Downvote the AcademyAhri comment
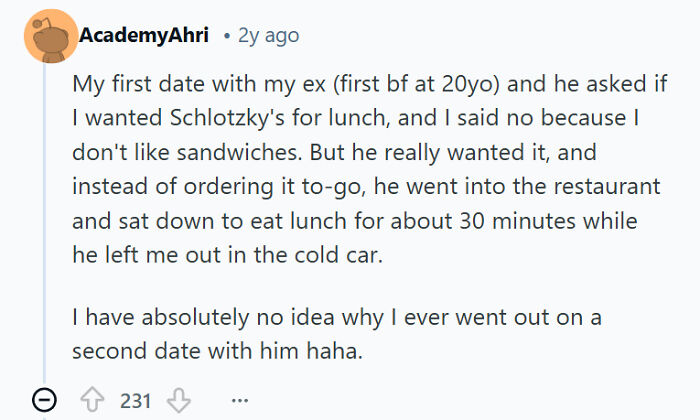 tap(179, 401)
